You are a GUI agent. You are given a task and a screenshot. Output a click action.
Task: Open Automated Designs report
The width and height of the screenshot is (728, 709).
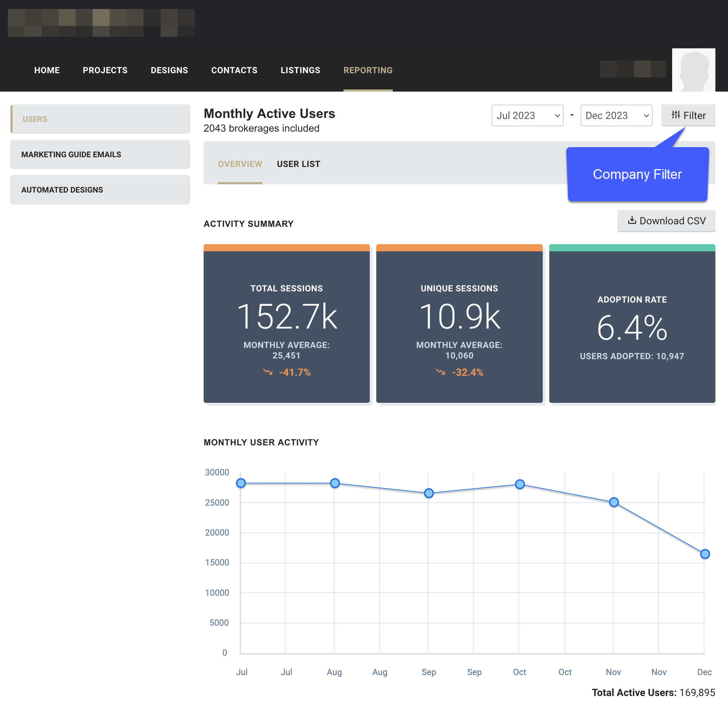pyautogui.click(x=100, y=190)
